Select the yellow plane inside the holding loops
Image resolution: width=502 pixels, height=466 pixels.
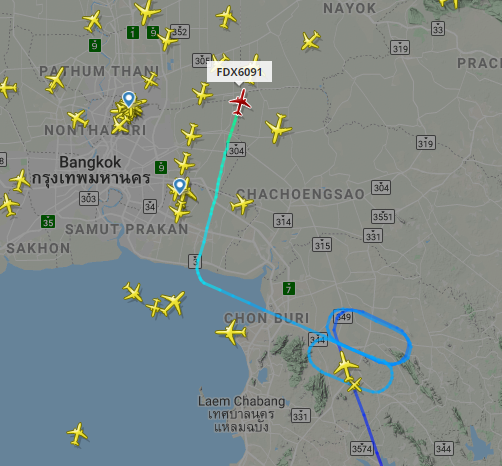click(x=346, y=366)
